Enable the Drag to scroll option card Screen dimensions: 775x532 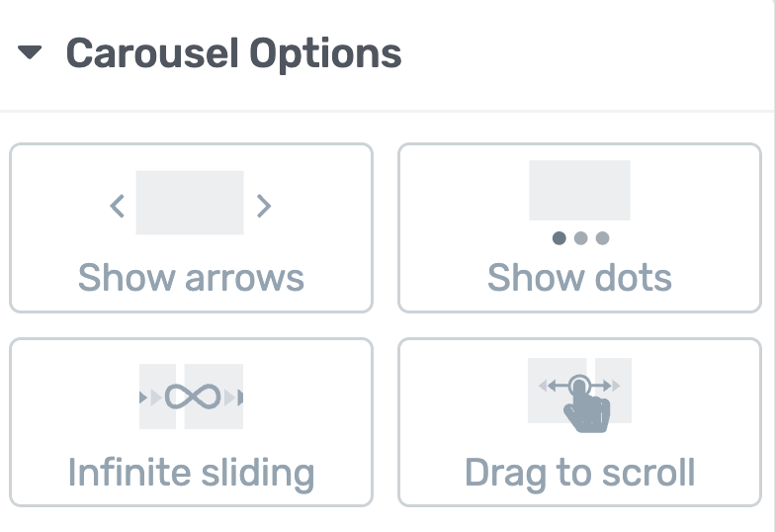point(579,422)
